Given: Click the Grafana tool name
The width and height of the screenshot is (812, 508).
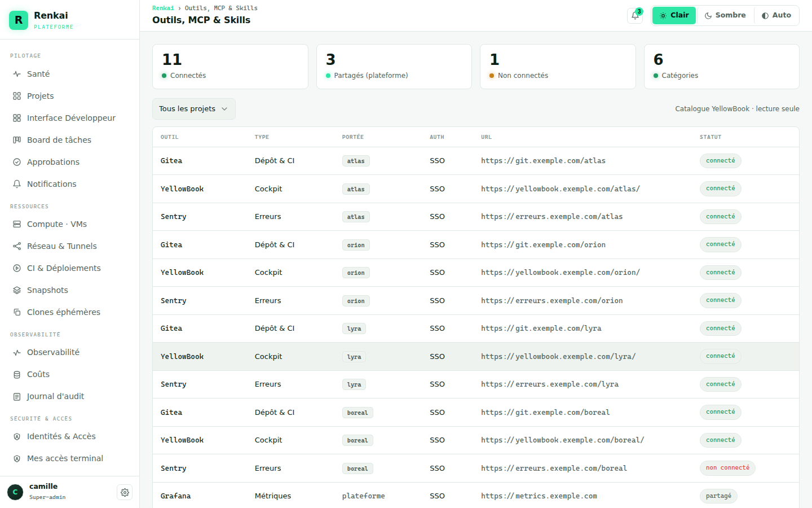Looking at the screenshot, I should 175,496.
